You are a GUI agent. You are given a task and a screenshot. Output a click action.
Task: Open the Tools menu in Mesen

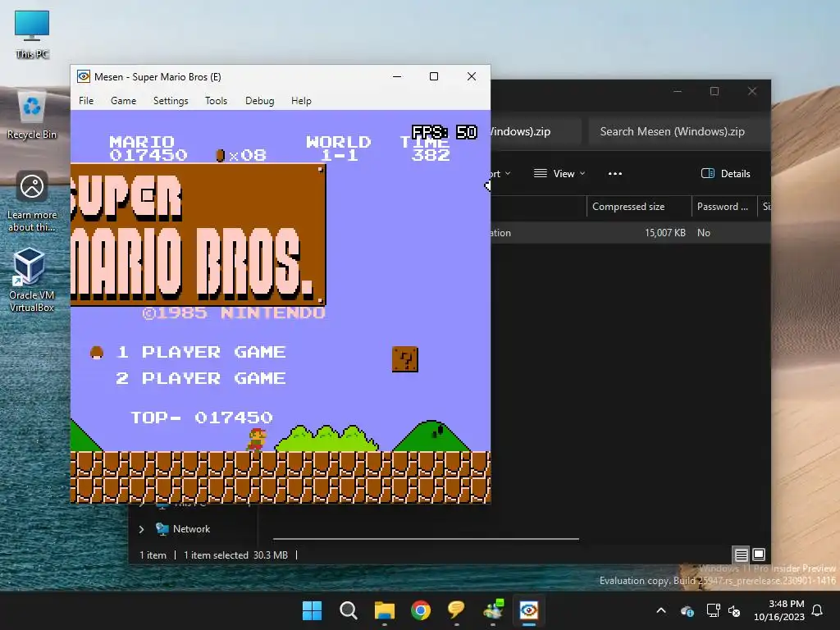point(216,101)
